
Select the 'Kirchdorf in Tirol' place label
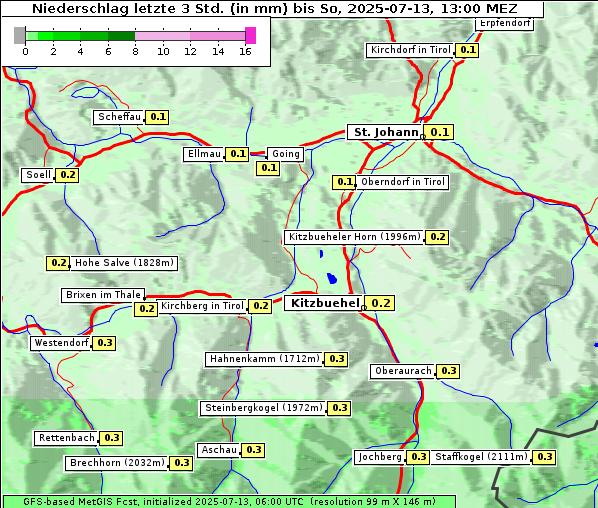(410, 50)
